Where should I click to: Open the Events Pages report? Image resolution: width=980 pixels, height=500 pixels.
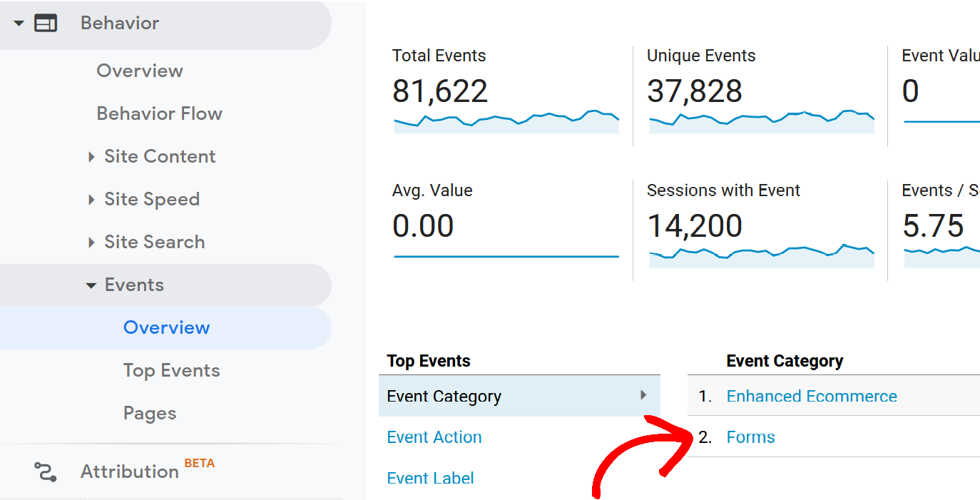[149, 414]
